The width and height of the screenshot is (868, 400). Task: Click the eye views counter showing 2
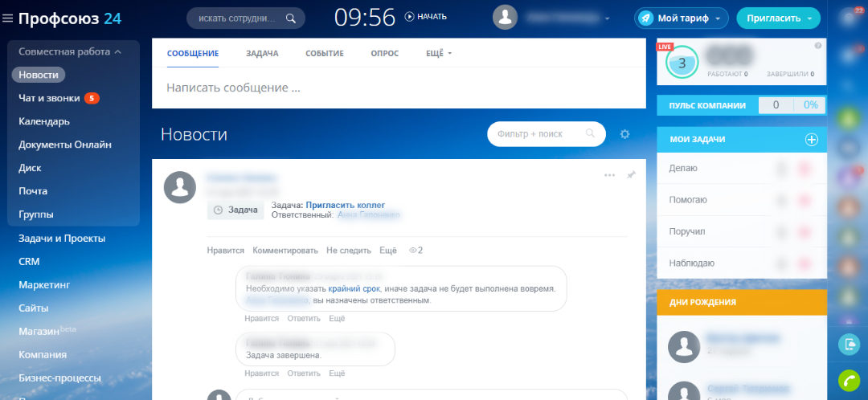tap(416, 250)
